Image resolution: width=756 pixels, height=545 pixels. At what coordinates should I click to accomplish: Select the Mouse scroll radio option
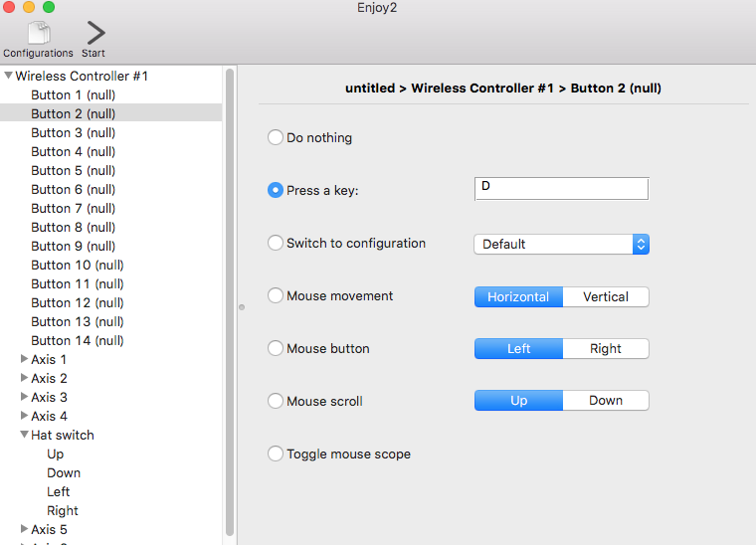tap(276, 401)
